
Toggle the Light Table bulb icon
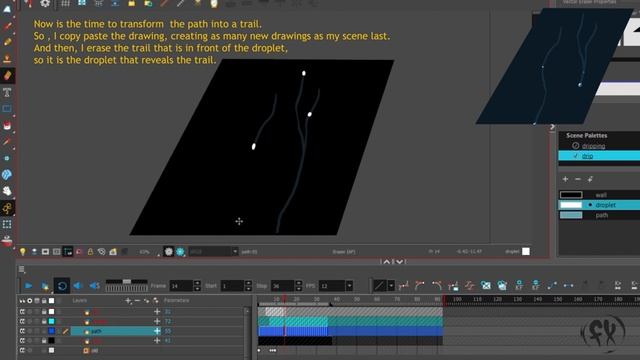[23, 252]
